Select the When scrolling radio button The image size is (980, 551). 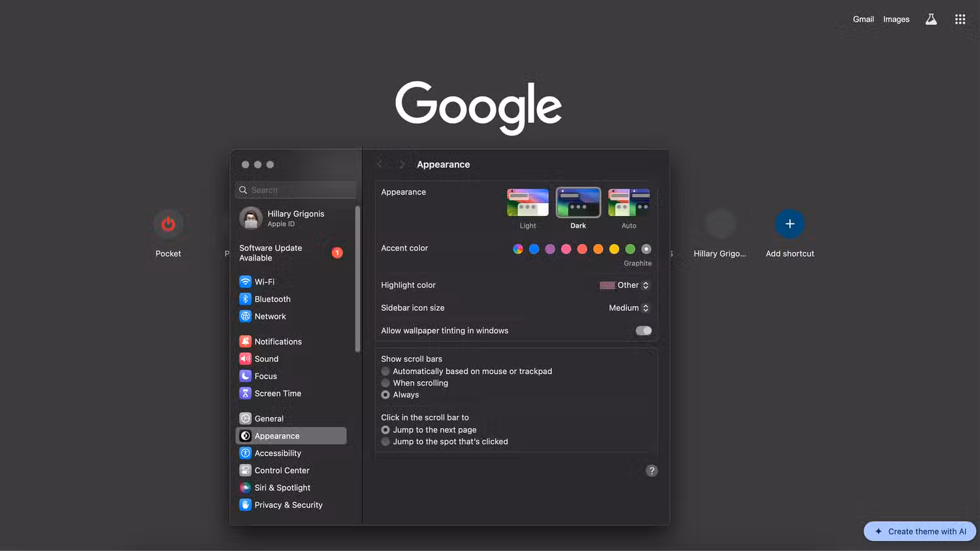click(385, 383)
